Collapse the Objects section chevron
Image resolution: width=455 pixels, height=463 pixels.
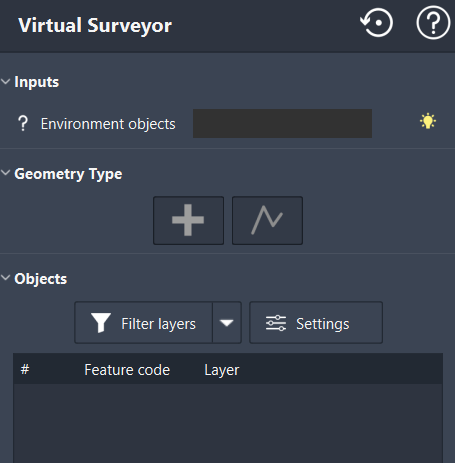[5, 278]
